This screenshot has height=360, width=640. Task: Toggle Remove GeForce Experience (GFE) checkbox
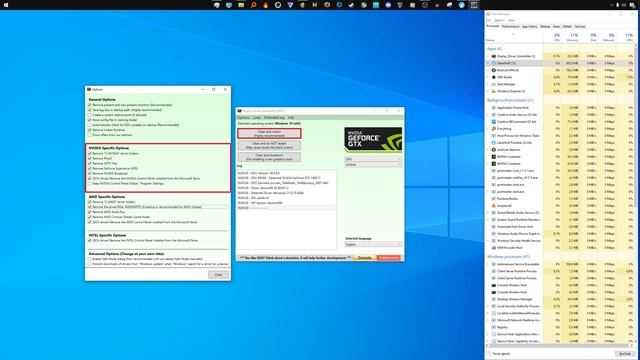pos(90,168)
